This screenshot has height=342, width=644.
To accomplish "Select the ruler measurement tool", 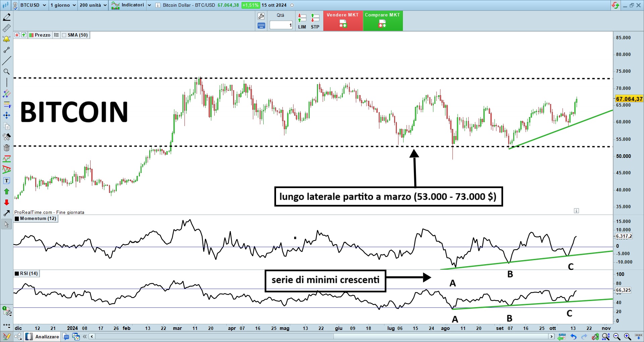I will (x=6, y=28).
